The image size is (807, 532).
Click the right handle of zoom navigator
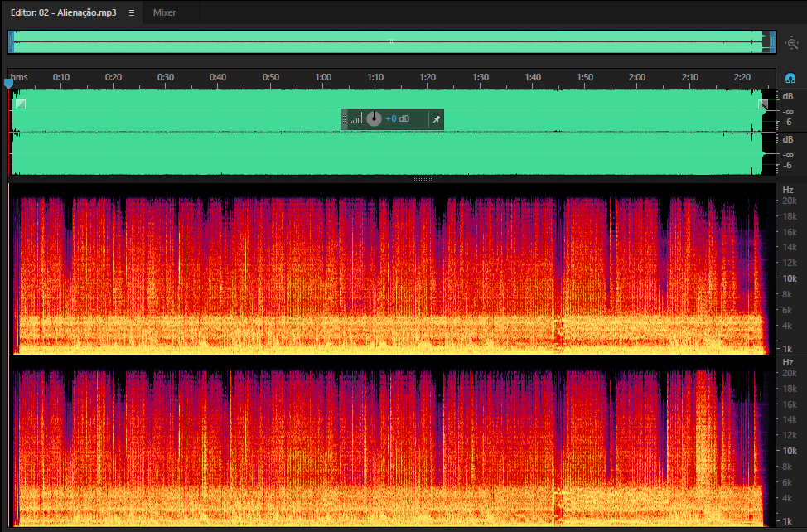772,42
